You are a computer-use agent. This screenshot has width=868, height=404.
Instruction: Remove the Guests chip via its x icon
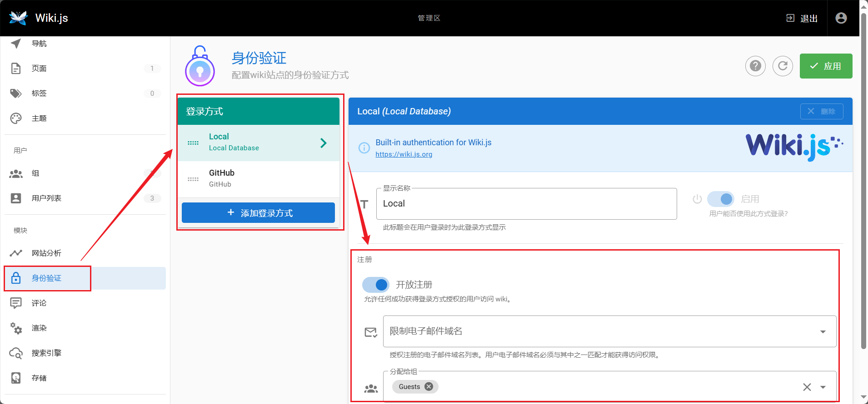click(429, 387)
